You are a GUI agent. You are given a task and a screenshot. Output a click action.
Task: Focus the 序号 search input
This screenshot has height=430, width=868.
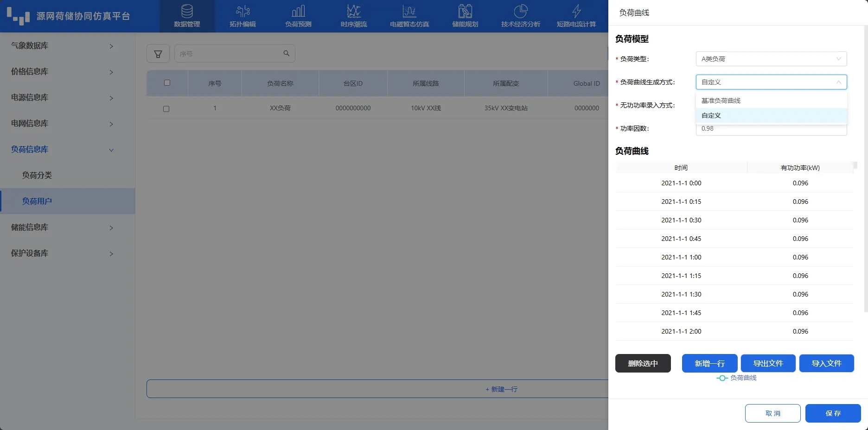(230, 54)
